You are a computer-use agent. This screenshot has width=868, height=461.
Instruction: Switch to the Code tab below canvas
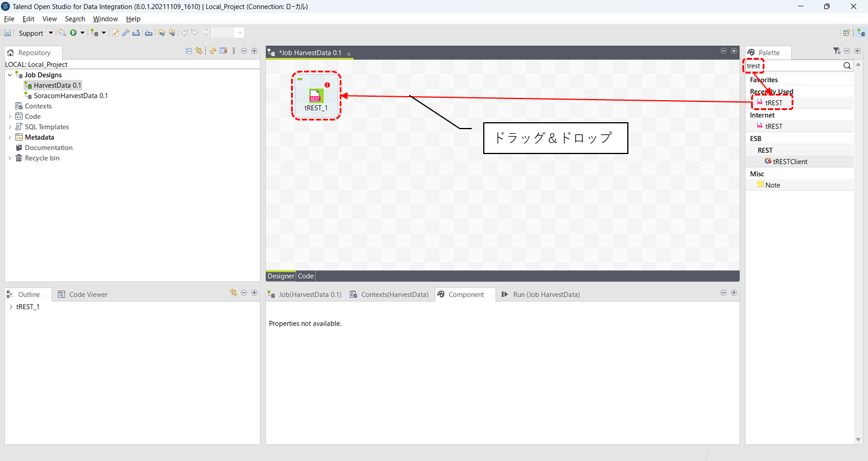coord(306,276)
